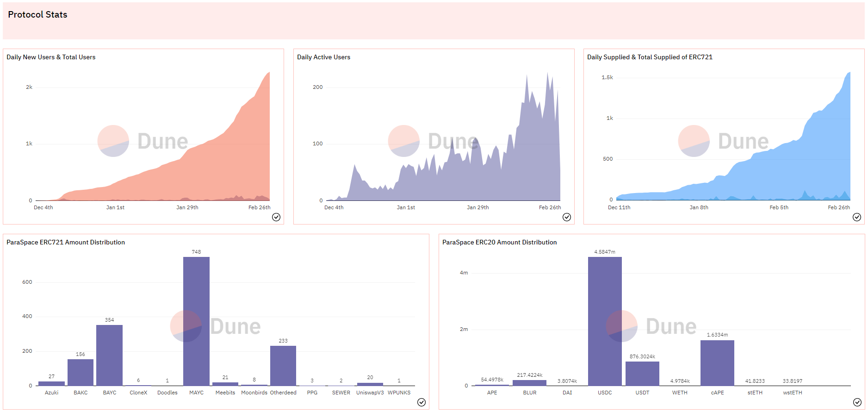Click Feb 5th date on ERC721 supplied chart
Image resolution: width=868 pixels, height=412 pixels.
pyautogui.click(x=779, y=207)
